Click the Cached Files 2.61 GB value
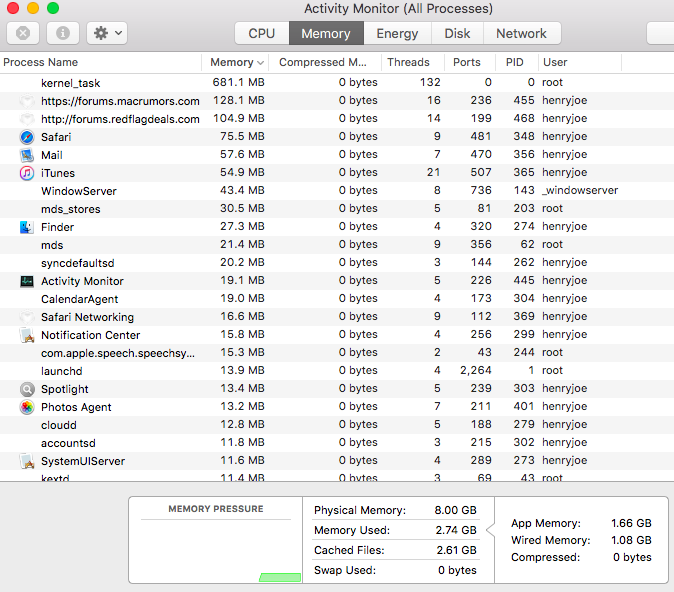Viewport: 674px width, 592px height. (456, 550)
